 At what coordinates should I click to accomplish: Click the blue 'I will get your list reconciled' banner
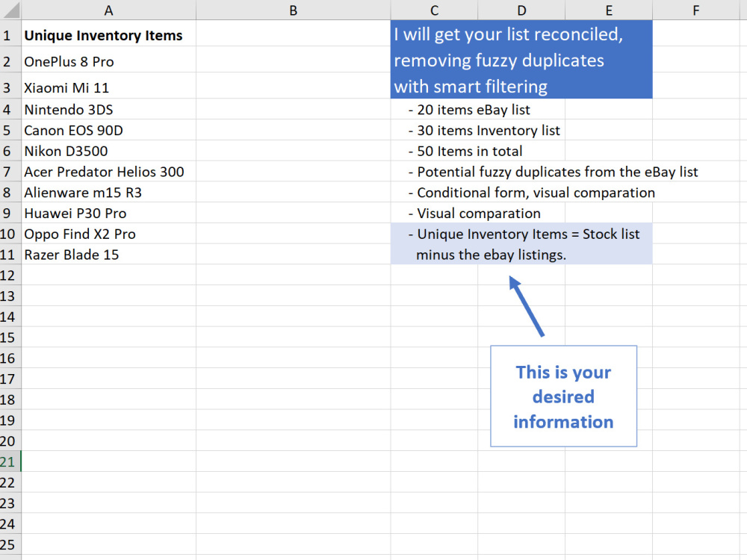pyautogui.click(x=521, y=60)
